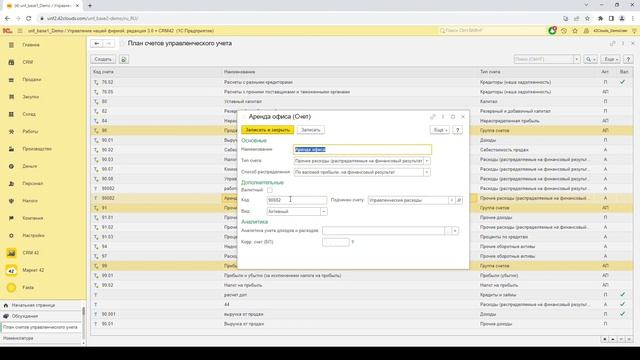Expand Аналитика учета доходов и расходов dropdown
The height and width of the screenshot is (360, 640).
click(455, 231)
